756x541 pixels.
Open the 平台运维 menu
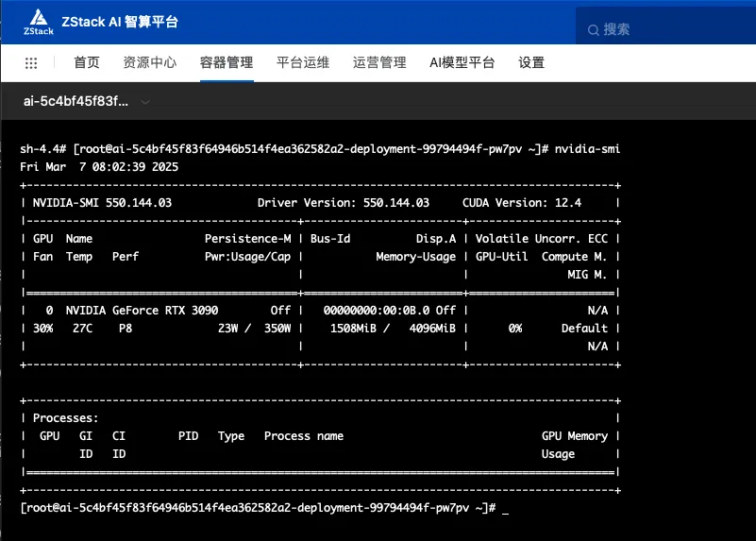303,62
